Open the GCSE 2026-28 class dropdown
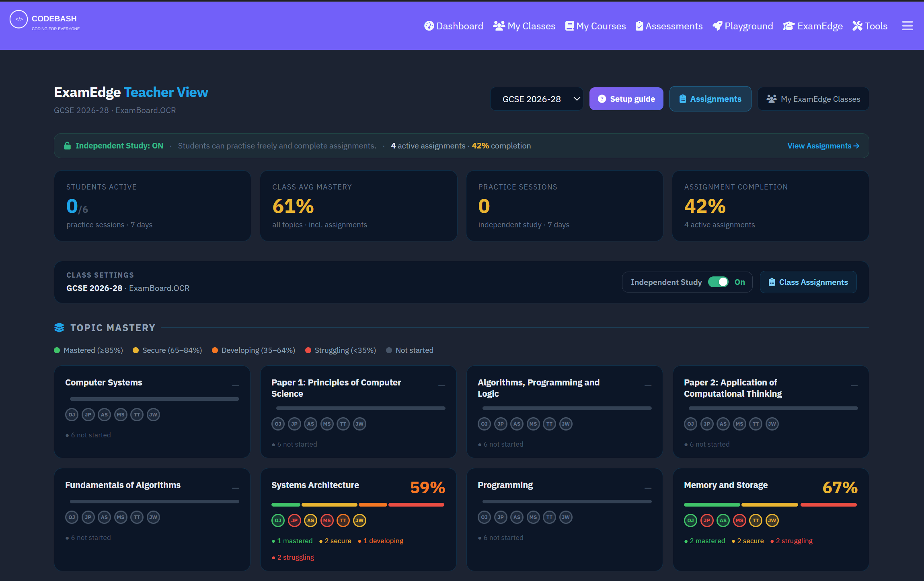Viewport: 924px width, 581px height. 536,99
